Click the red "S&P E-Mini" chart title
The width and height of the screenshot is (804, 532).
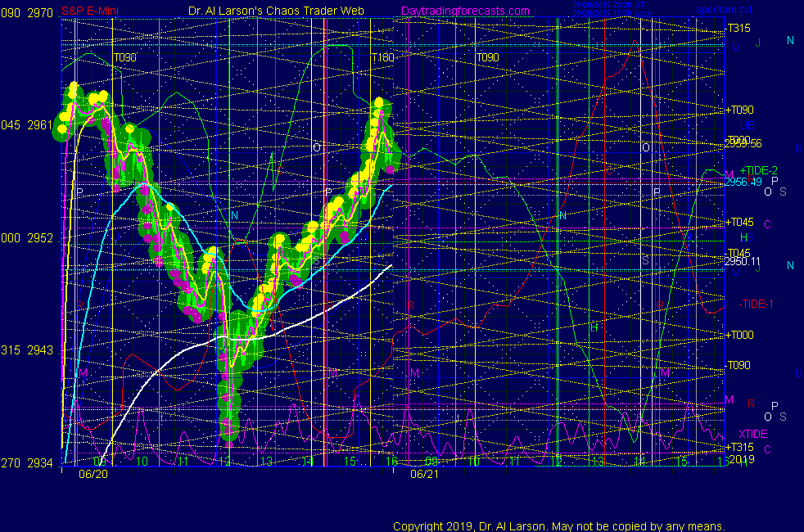[x=90, y=11]
